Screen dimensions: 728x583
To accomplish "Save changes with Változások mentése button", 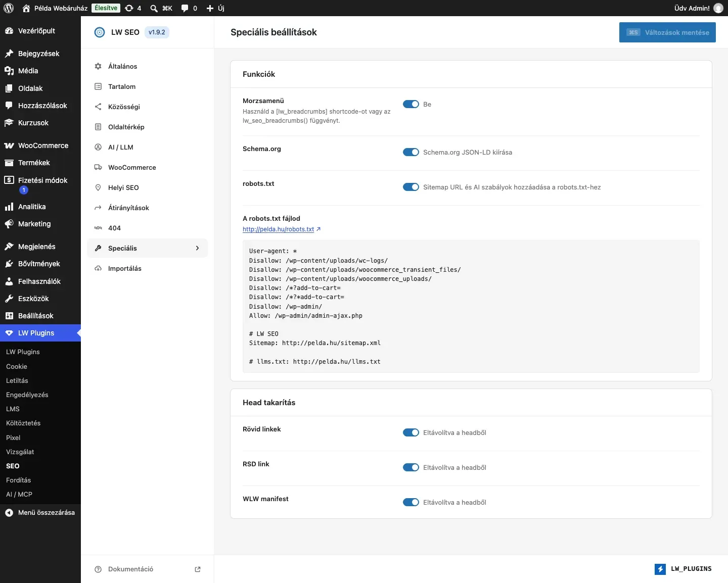I will [x=667, y=32].
